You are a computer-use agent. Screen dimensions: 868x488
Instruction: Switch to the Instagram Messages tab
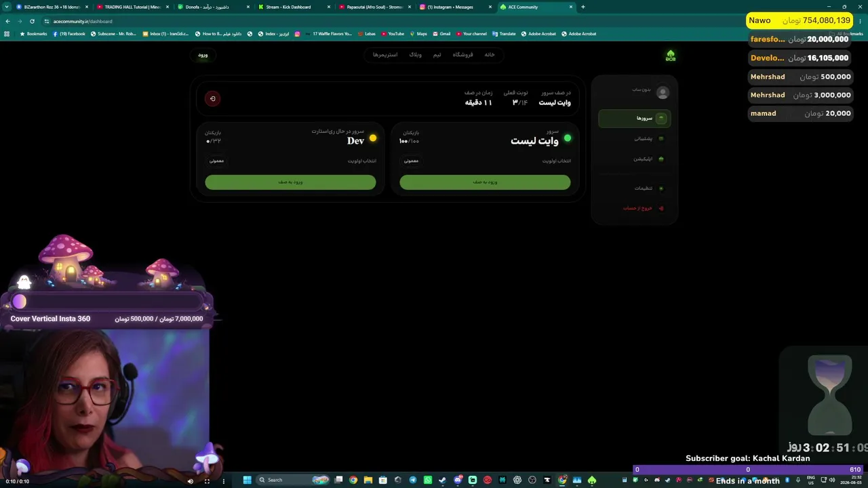[456, 7]
